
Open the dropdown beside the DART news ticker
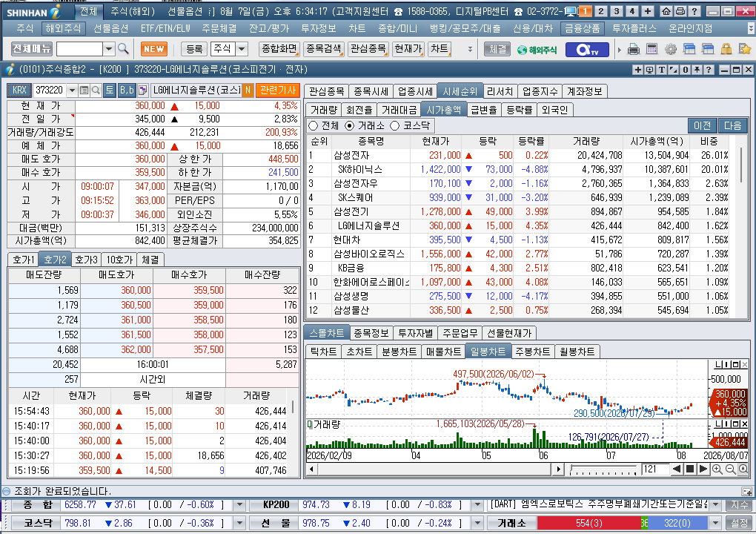tap(715, 505)
